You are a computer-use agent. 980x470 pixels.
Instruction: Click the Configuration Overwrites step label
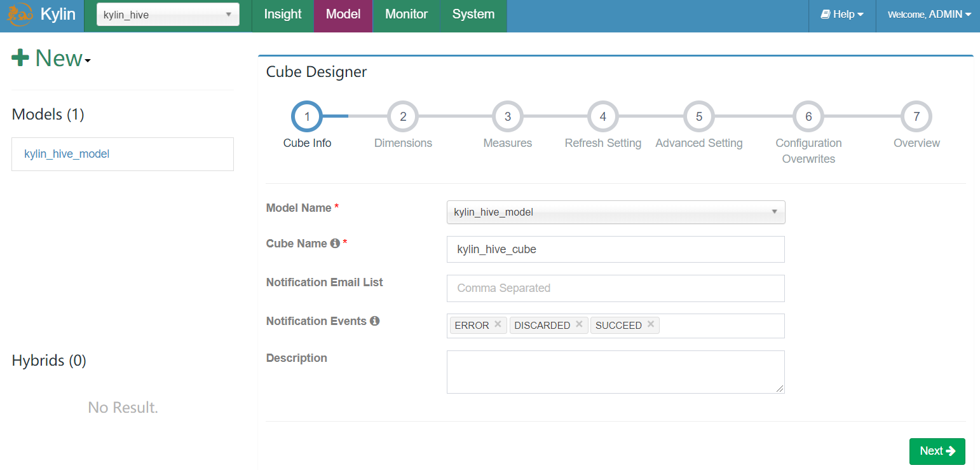point(808,151)
